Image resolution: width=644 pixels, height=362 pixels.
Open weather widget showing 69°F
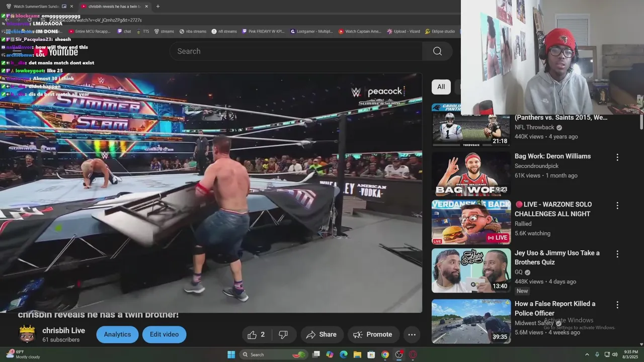(x=23, y=354)
